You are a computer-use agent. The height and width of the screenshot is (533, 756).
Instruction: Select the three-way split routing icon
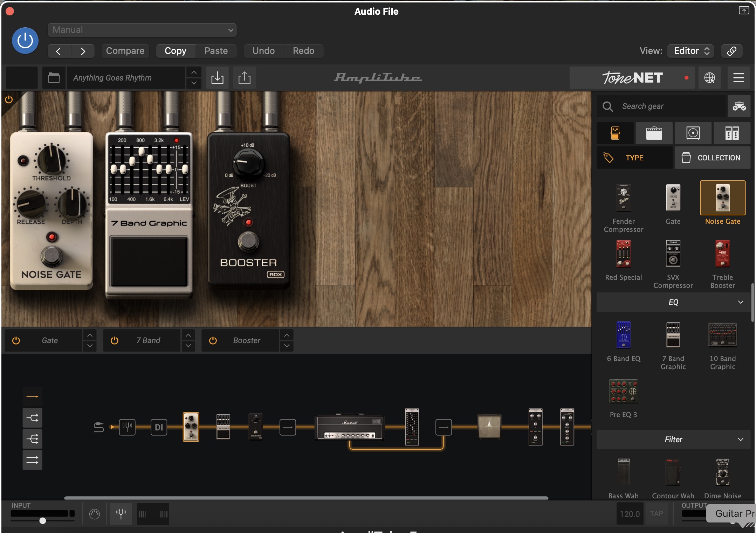point(33,439)
